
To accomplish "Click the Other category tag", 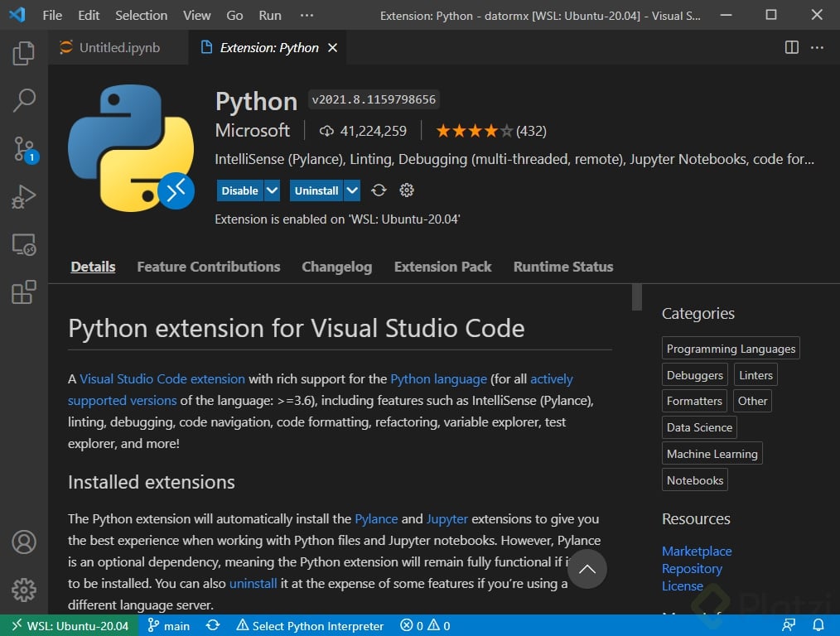I will point(752,401).
